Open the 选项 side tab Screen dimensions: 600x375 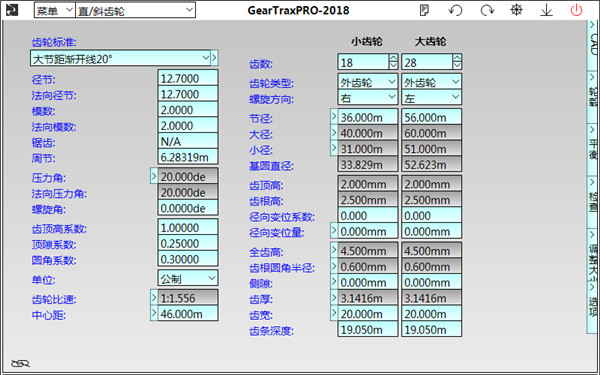coord(593,307)
